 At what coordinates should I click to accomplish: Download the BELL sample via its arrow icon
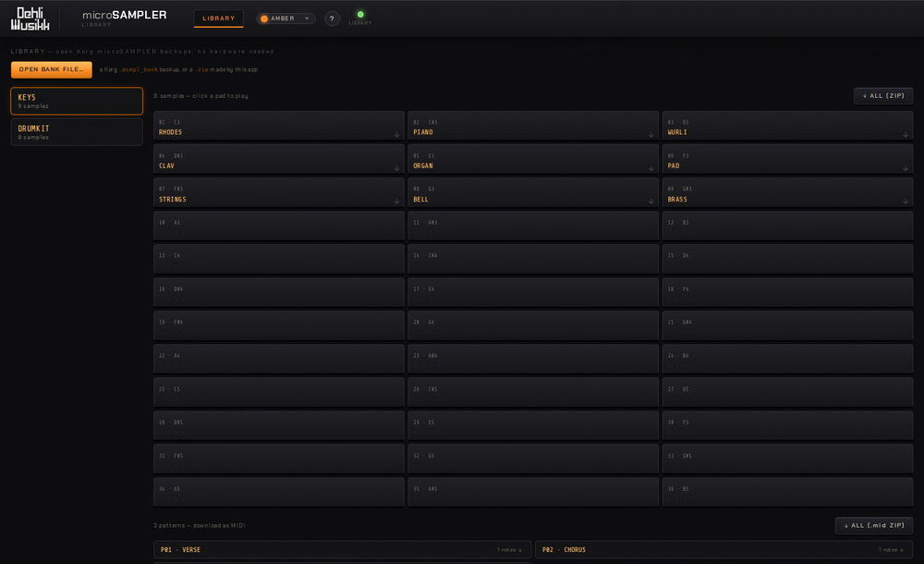point(651,202)
